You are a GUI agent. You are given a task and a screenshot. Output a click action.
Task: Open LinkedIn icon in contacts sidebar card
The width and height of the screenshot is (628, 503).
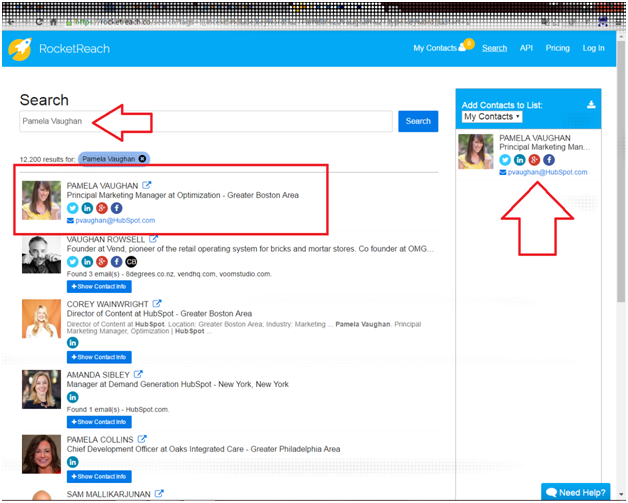click(520, 160)
